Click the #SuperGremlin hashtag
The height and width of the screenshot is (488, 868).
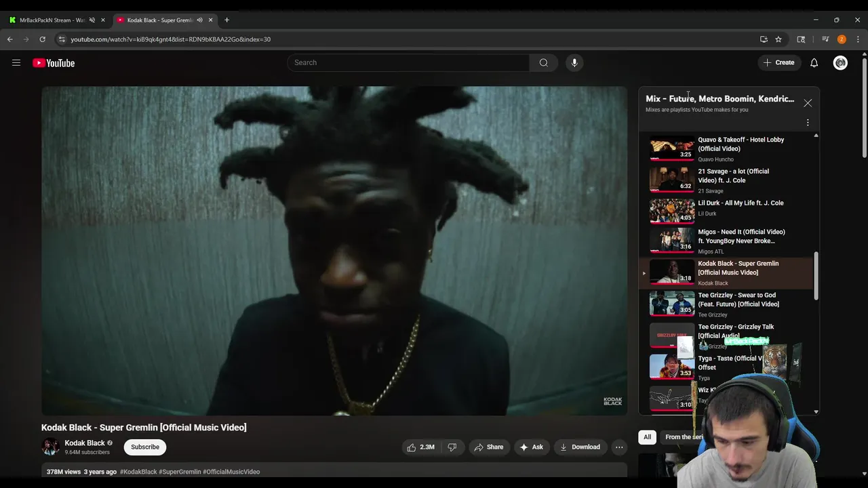point(180,472)
